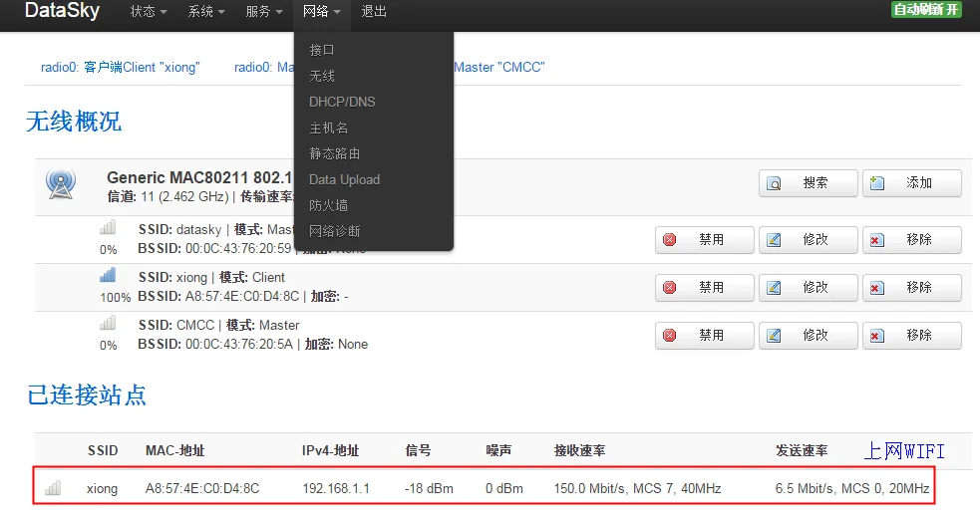Expand the 系统 system dropdown menu
The height and width of the screenshot is (521, 980).
206,12
